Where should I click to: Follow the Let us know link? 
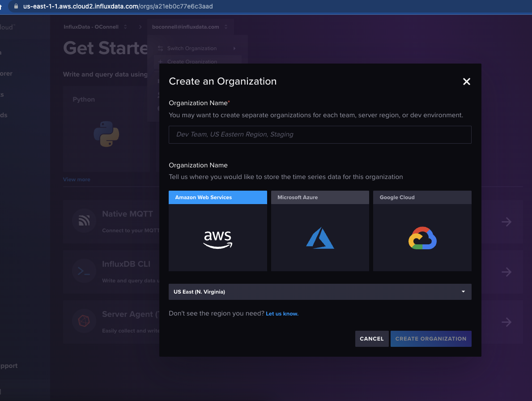pos(282,313)
